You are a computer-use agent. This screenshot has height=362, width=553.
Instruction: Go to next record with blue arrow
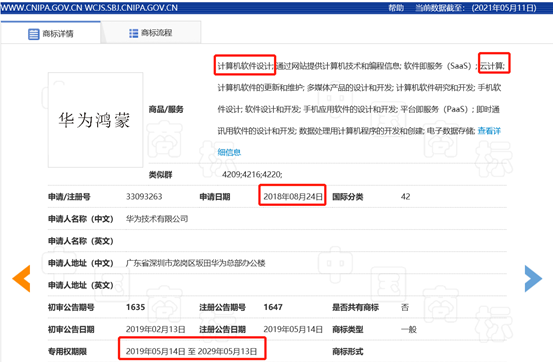click(533, 279)
